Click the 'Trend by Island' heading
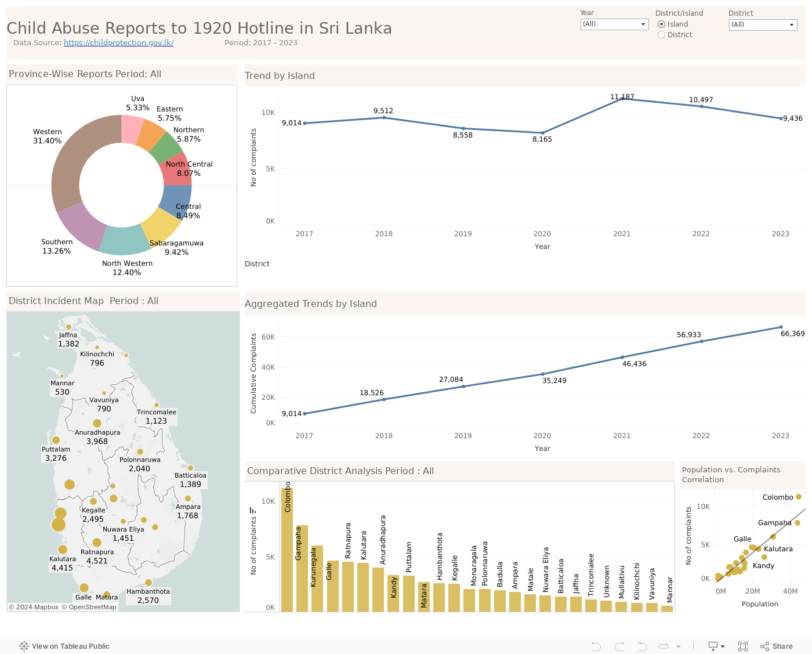The width and height of the screenshot is (812, 654). point(280,75)
